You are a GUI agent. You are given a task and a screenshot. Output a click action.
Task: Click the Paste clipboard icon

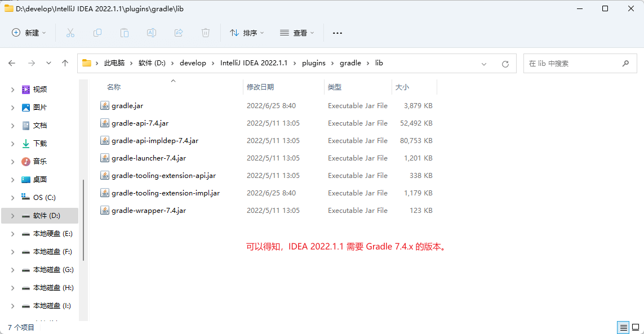coord(125,33)
